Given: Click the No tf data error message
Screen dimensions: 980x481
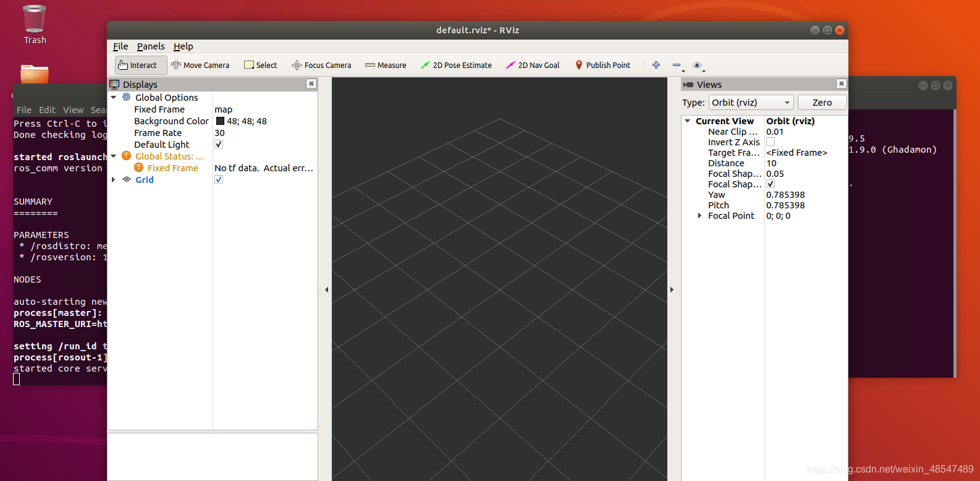Looking at the screenshot, I should [264, 168].
